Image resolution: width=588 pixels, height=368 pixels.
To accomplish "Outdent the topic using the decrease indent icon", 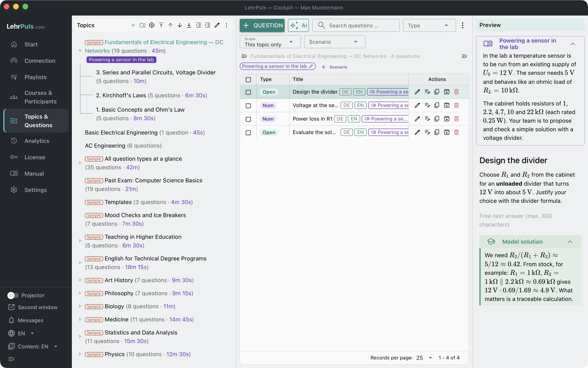I will point(198,25).
